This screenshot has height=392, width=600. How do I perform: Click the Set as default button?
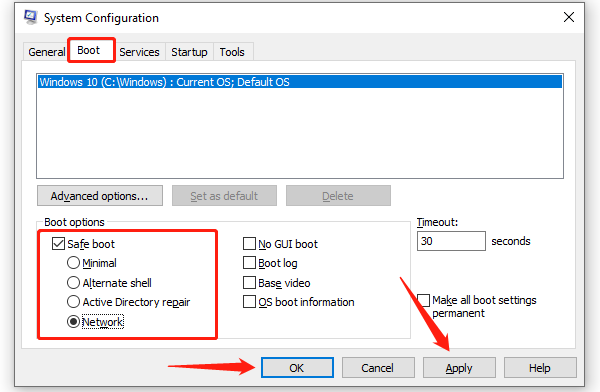click(224, 196)
